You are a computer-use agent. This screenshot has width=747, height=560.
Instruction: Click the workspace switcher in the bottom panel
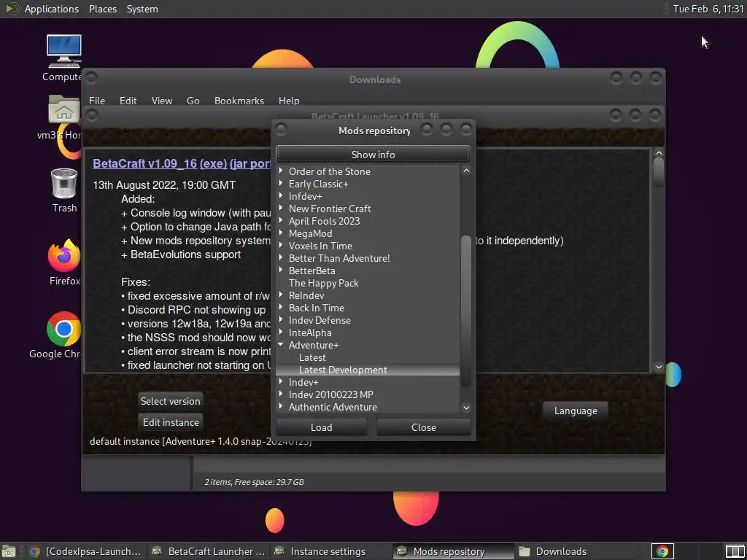(735, 551)
